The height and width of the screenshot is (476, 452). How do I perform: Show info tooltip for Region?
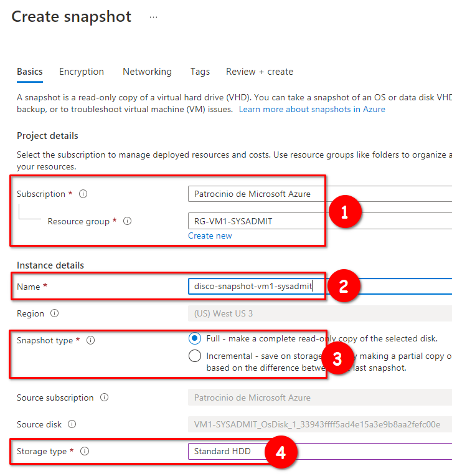click(x=54, y=313)
